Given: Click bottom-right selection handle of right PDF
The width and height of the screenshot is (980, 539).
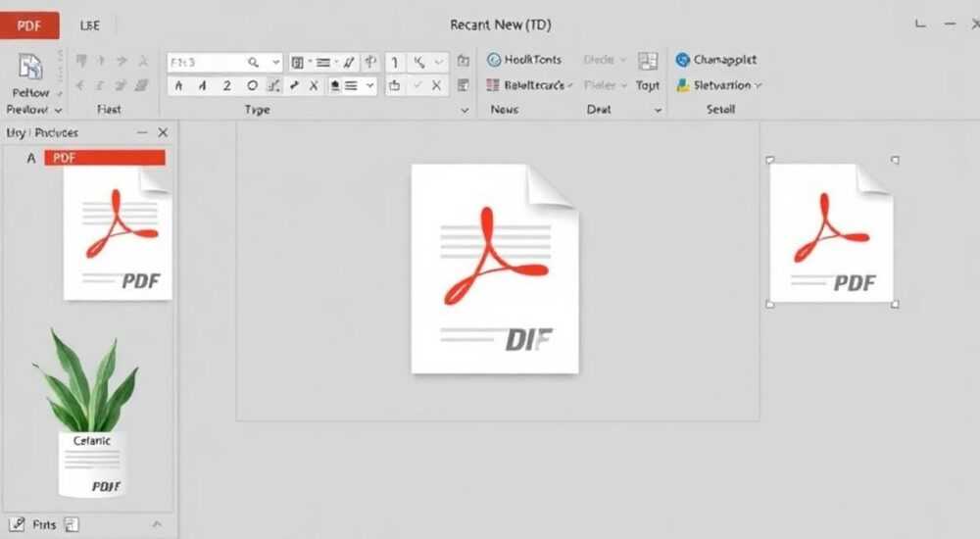Looking at the screenshot, I should point(895,304).
